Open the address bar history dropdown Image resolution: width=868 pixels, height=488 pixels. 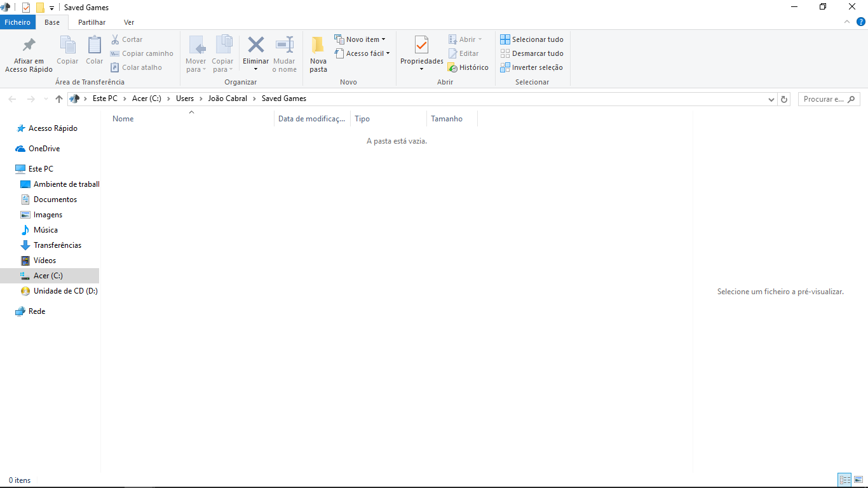click(771, 99)
